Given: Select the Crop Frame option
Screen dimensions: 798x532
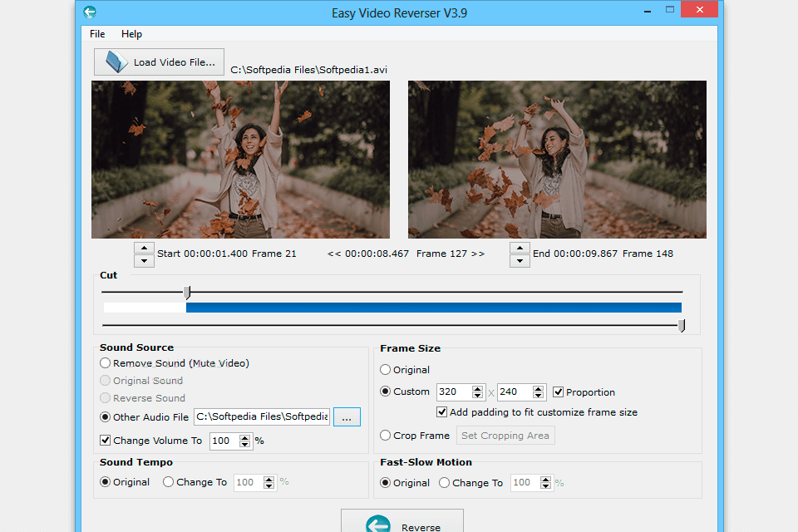Looking at the screenshot, I should (415, 436).
